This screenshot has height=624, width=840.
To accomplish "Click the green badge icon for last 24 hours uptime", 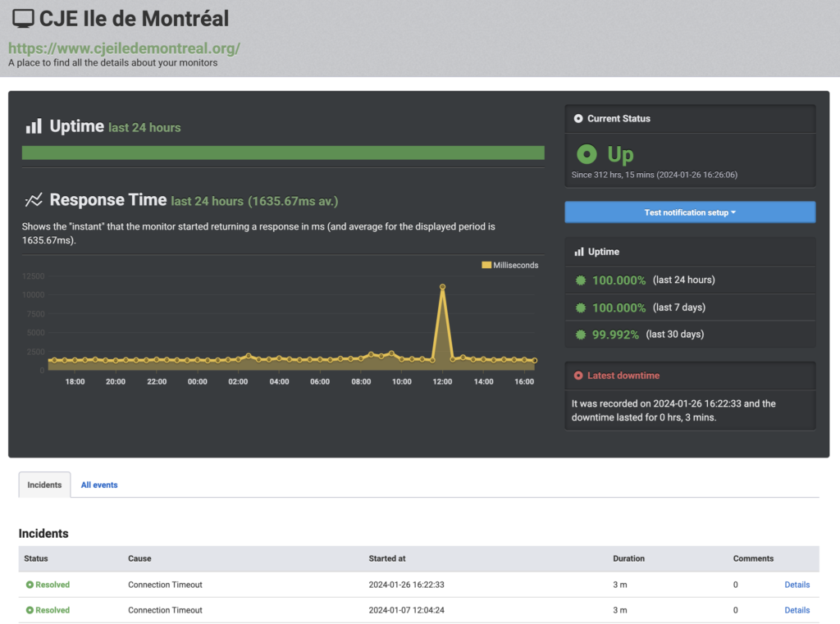I will coord(581,280).
